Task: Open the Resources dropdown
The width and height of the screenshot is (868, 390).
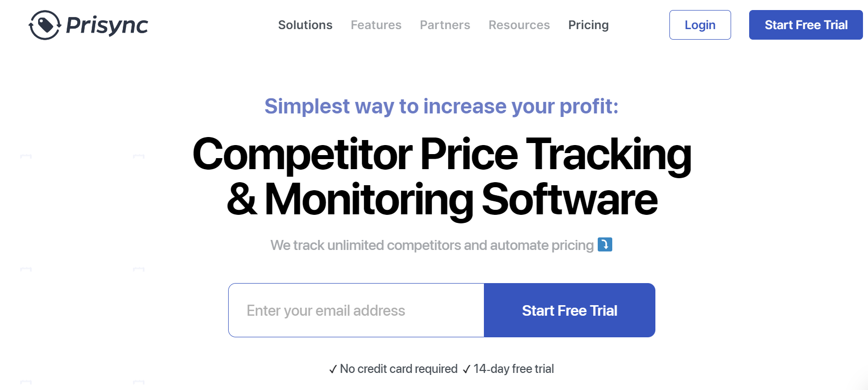Action: [x=519, y=25]
